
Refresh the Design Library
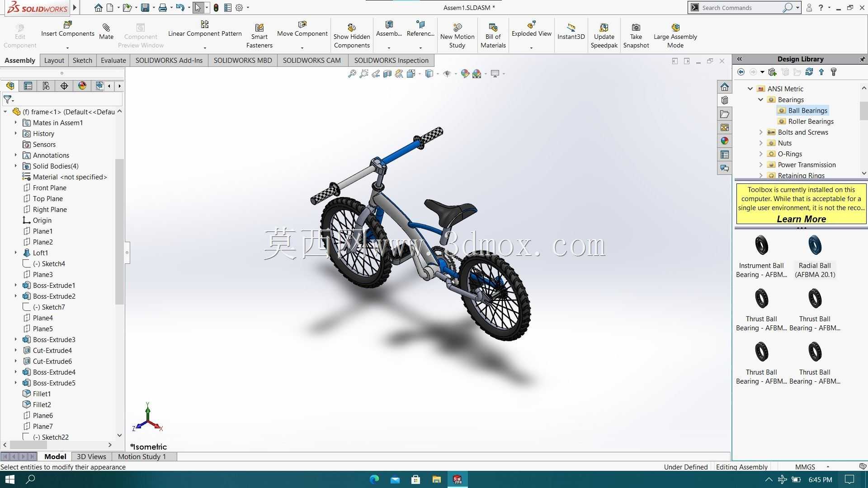pos(809,72)
